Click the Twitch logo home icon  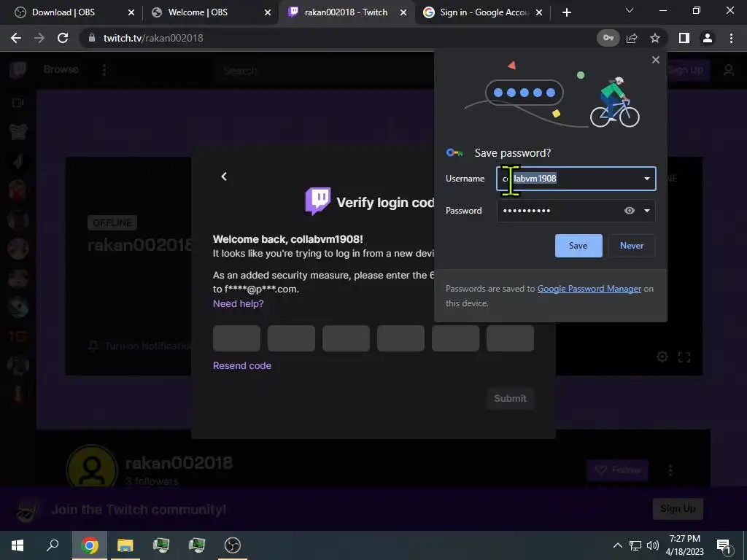tap(18, 70)
